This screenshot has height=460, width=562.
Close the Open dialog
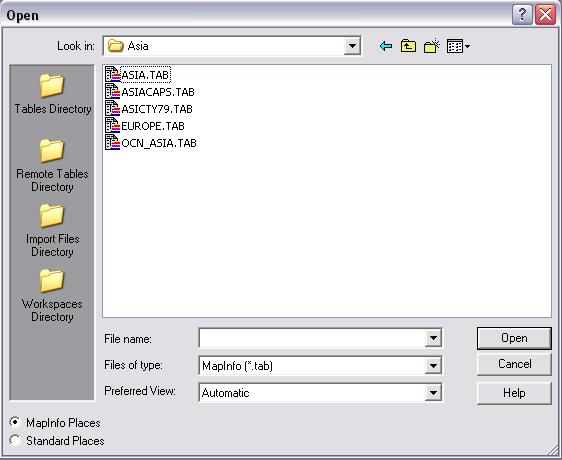point(545,15)
